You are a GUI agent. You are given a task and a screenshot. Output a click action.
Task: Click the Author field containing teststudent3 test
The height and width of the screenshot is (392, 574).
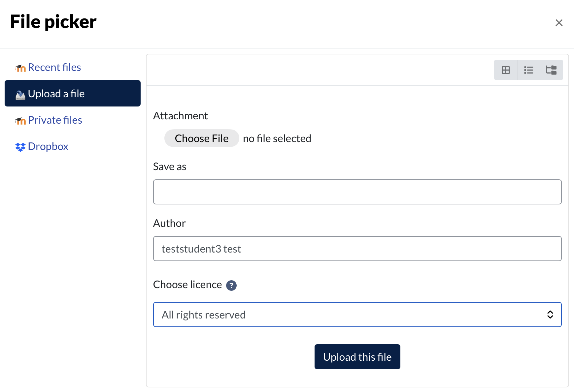coord(357,249)
